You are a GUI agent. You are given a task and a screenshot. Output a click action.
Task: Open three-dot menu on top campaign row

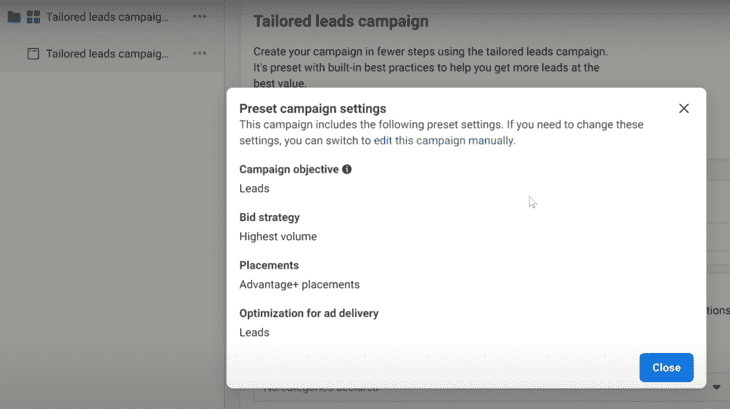coord(200,17)
